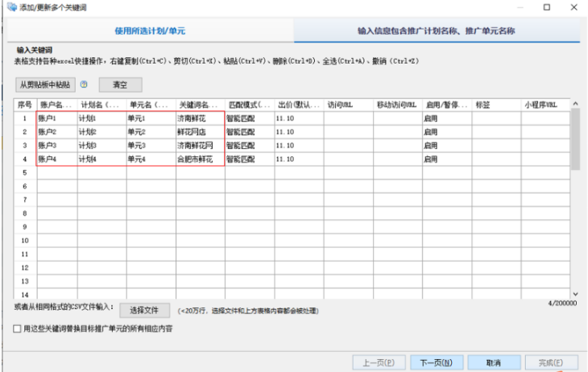
Task: Click the 账户名 column header
Action: [57, 105]
